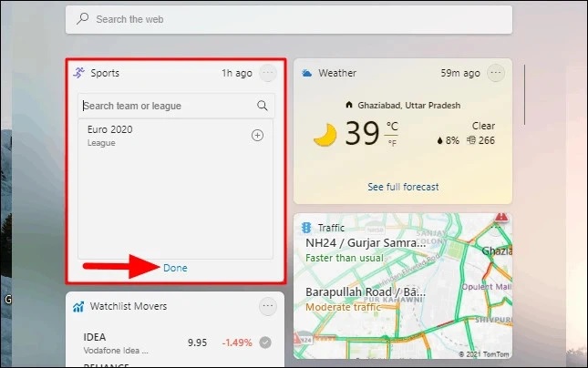Click the widgets panel vertical scrollbar

tap(524, 95)
